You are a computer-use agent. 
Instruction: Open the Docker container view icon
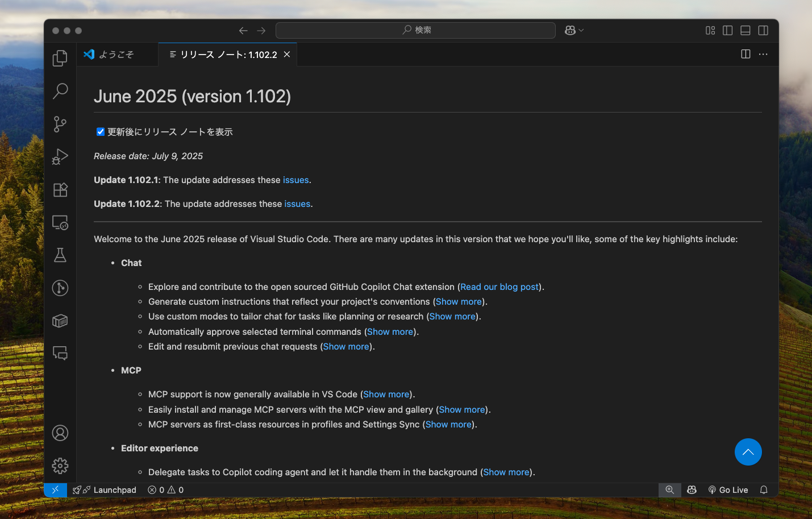pyautogui.click(x=60, y=321)
